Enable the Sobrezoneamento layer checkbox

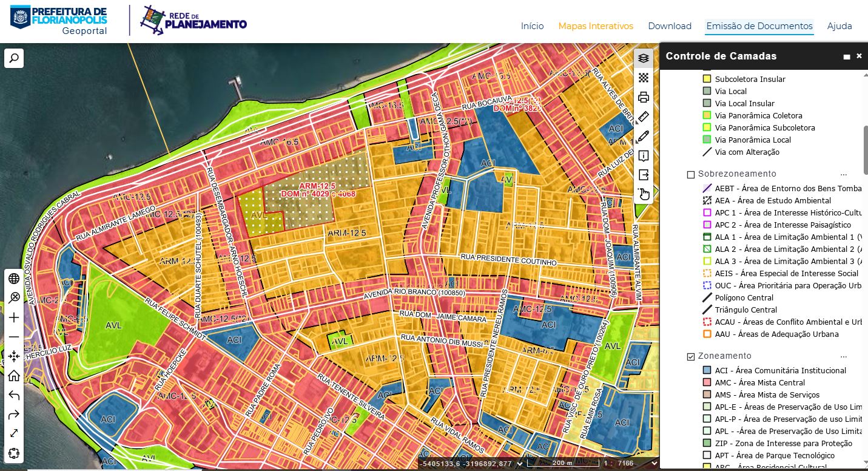tap(690, 174)
